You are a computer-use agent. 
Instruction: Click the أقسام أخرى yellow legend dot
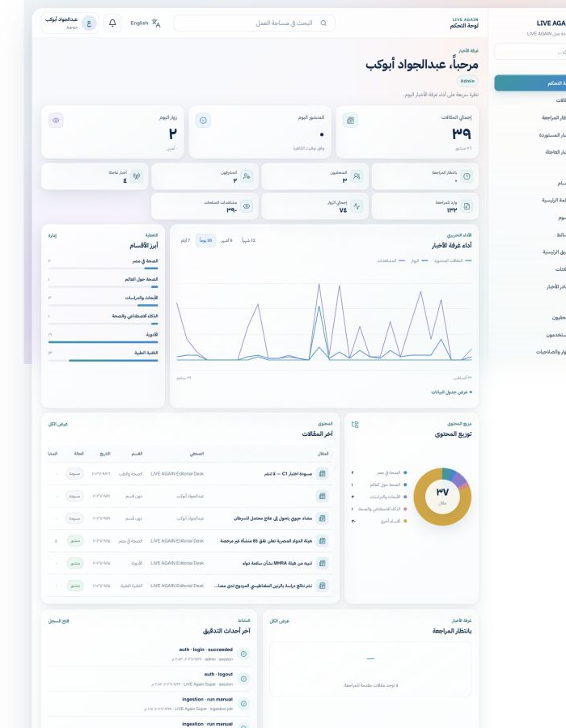405,522
